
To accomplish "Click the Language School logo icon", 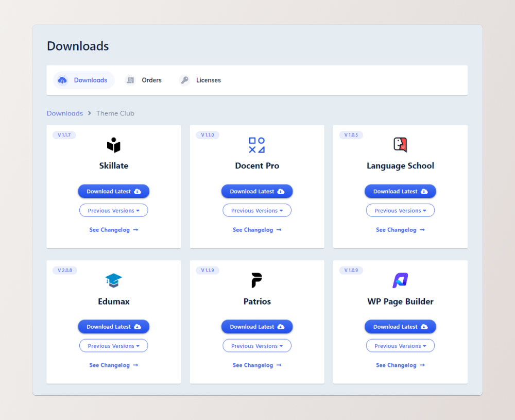I will coord(400,145).
